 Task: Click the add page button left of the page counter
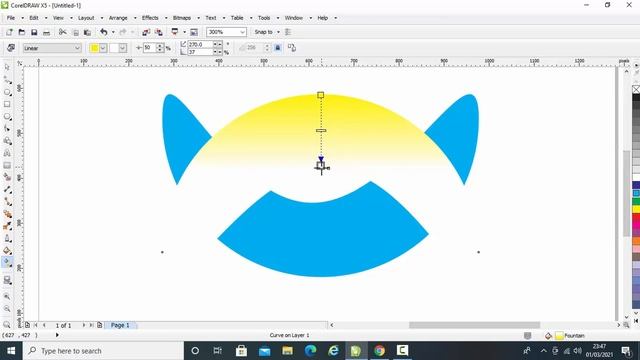pyautogui.click(x=27, y=325)
